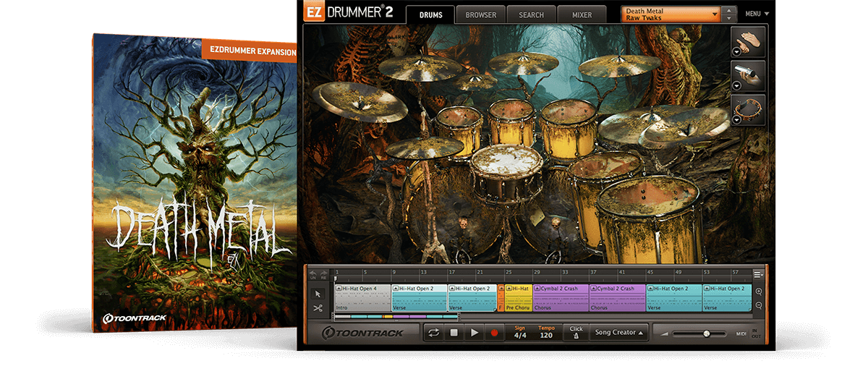Click the icon on Hi-Hat Open 4 block
868x374 pixels.
click(x=338, y=288)
